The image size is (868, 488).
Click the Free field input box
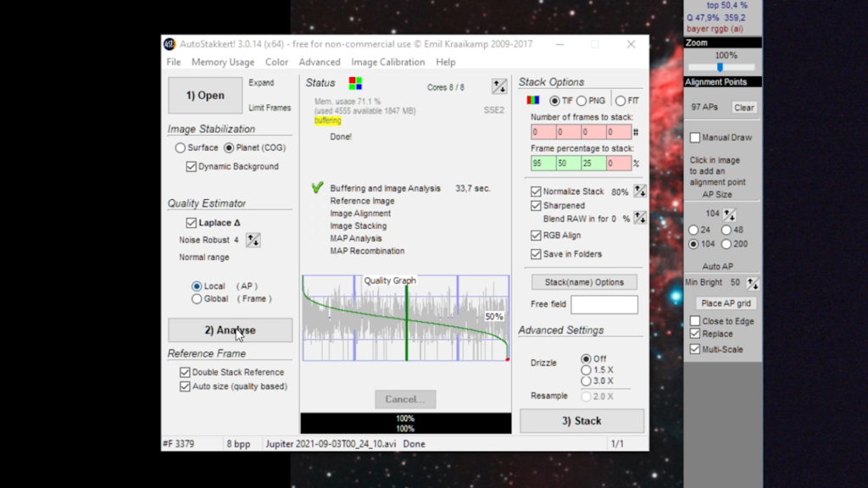tap(604, 304)
